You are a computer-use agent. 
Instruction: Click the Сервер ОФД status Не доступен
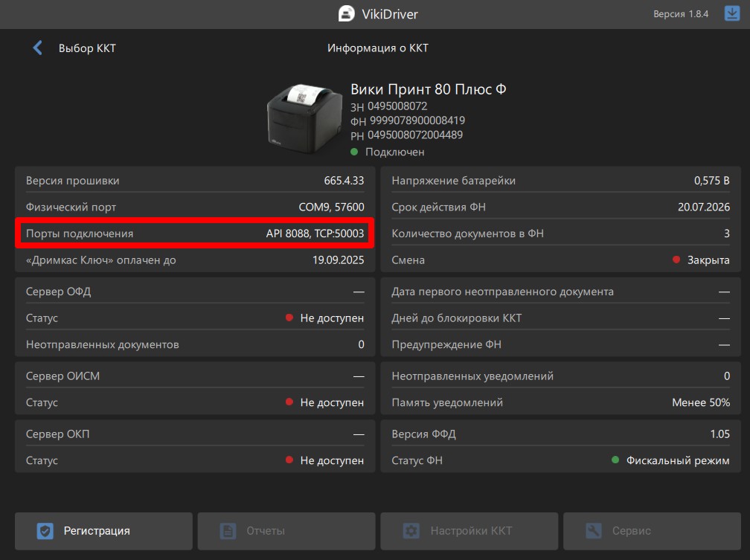click(331, 318)
